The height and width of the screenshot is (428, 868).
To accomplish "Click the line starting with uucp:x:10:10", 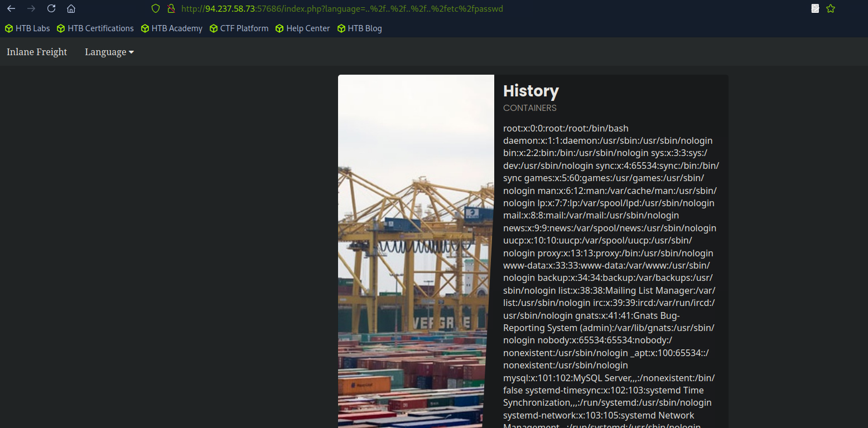I will pos(597,240).
